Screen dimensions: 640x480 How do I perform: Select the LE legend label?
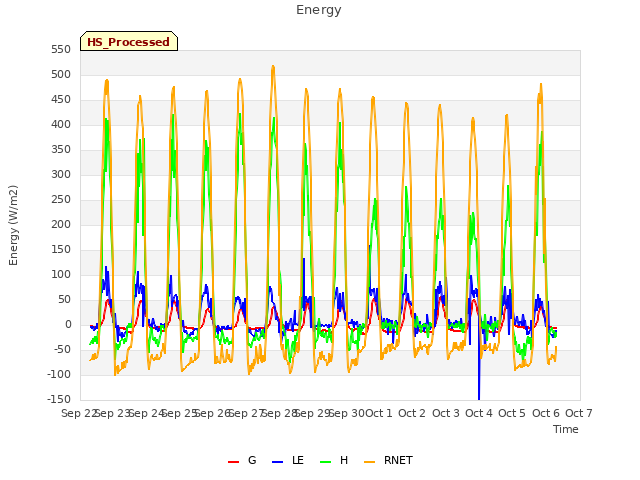[x=298, y=460]
